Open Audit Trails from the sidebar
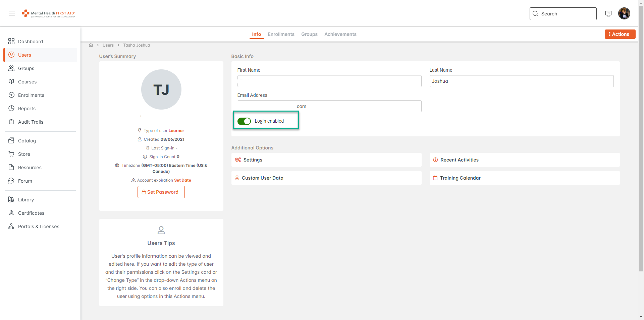The image size is (644, 320). tap(31, 122)
